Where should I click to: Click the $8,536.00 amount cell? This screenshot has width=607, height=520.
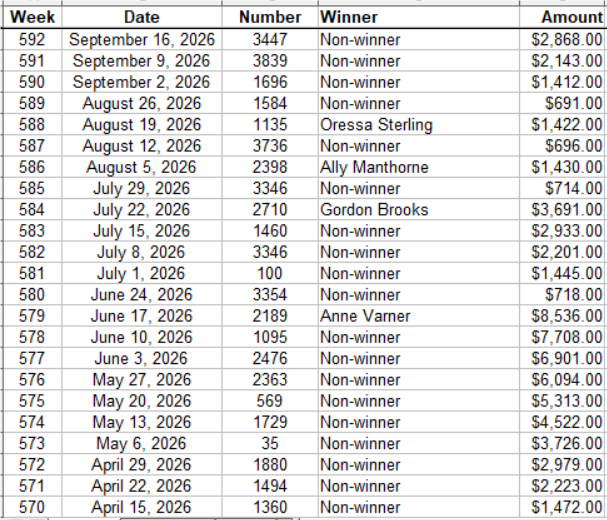click(563, 316)
